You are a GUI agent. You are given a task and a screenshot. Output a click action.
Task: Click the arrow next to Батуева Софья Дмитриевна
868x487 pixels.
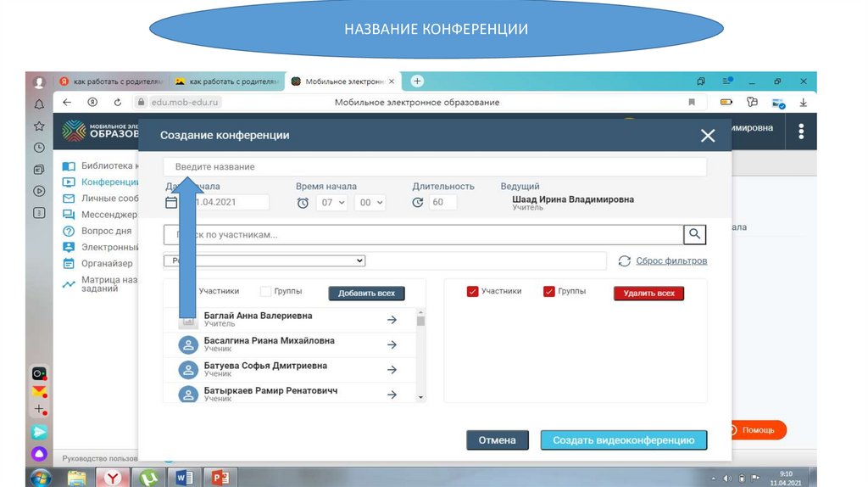point(392,369)
